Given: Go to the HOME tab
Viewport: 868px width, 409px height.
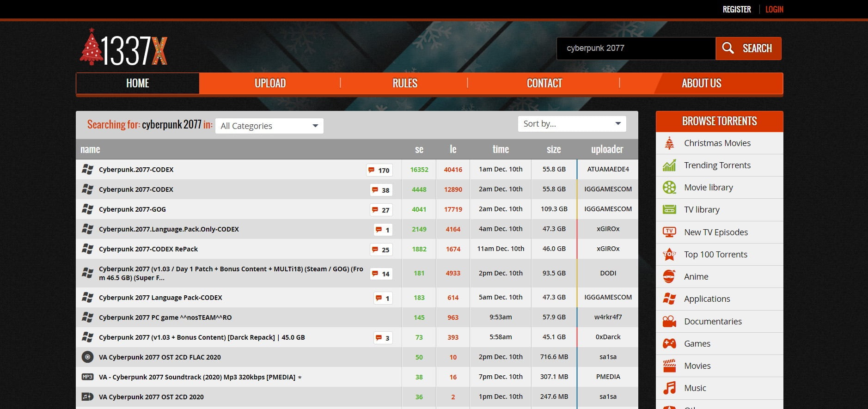Looking at the screenshot, I should click(x=138, y=83).
